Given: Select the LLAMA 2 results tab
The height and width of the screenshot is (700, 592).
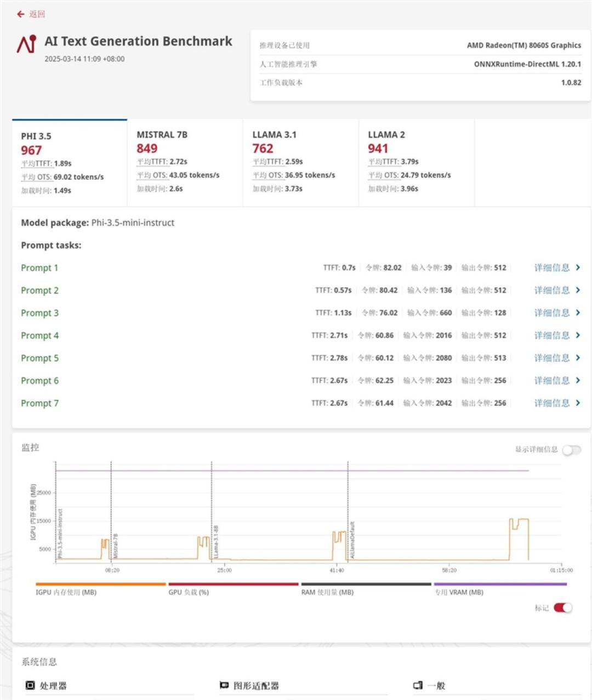Looking at the screenshot, I should [416, 162].
